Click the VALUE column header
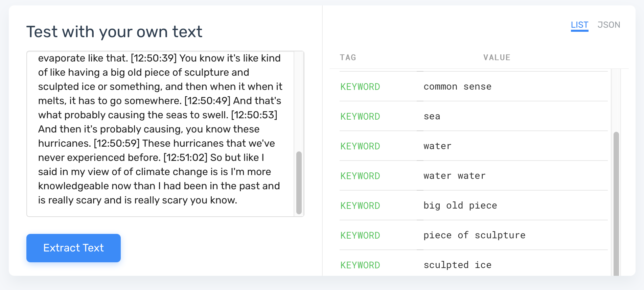 click(x=497, y=57)
